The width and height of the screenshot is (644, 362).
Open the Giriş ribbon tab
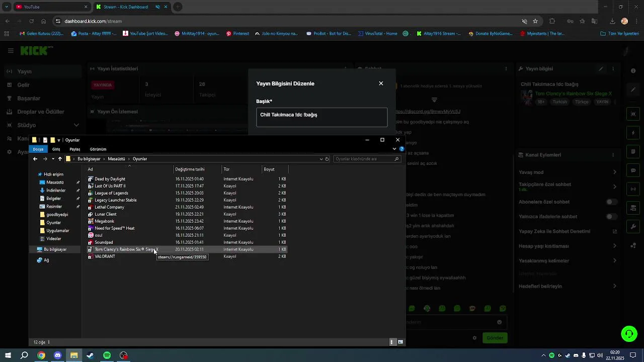pyautogui.click(x=56, y=149)
